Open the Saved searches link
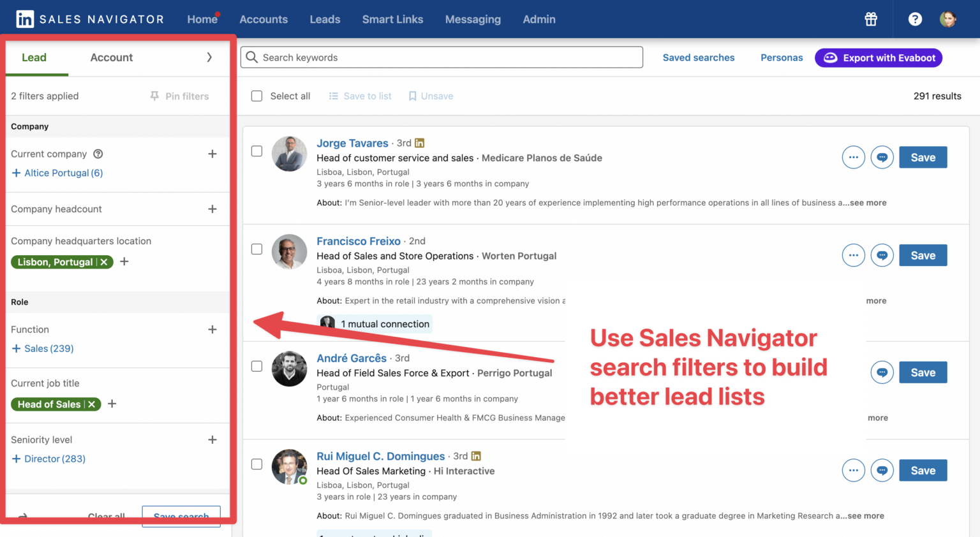 click(698, 57)
